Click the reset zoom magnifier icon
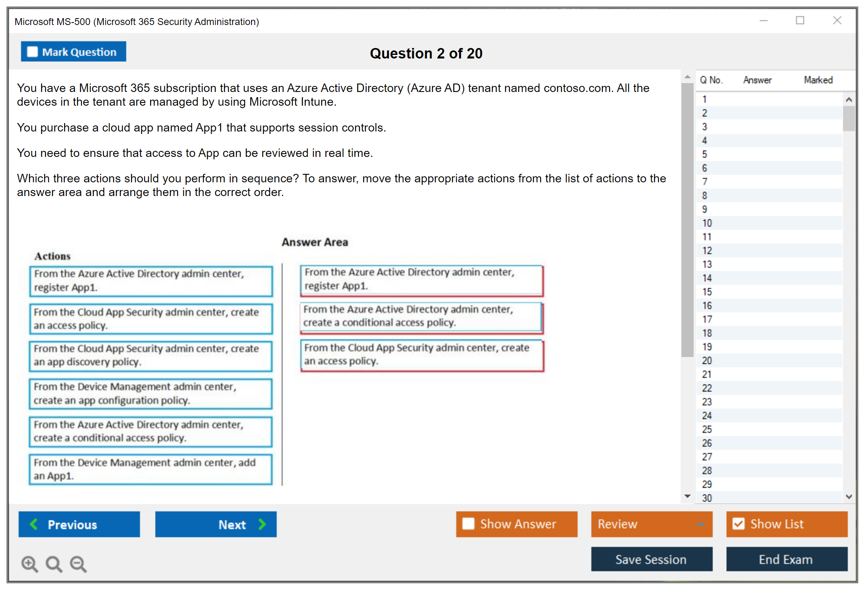Viewport: 868px width, 593px height. click(x=54, y=564)
